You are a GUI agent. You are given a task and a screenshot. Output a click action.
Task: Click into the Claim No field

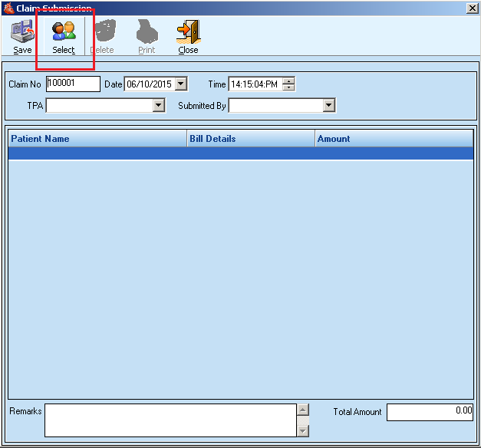pyautogui.click(x=73, y=84)
